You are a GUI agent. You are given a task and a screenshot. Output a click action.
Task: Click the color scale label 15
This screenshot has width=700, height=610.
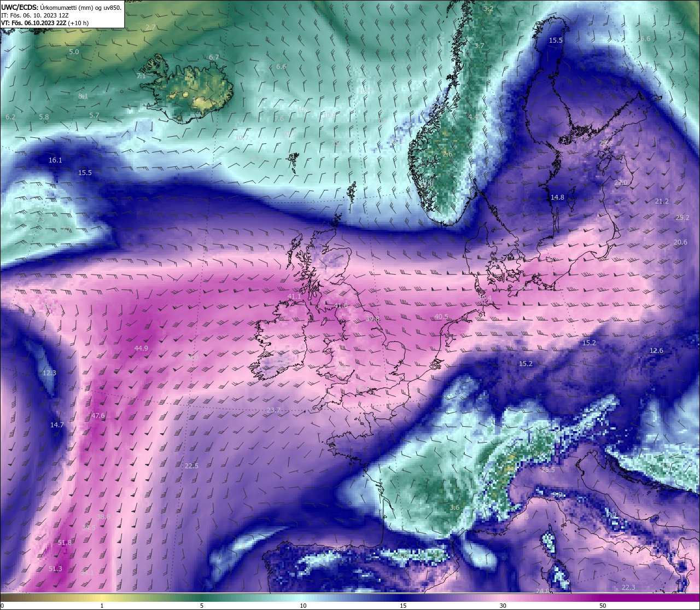click(402, 606)
